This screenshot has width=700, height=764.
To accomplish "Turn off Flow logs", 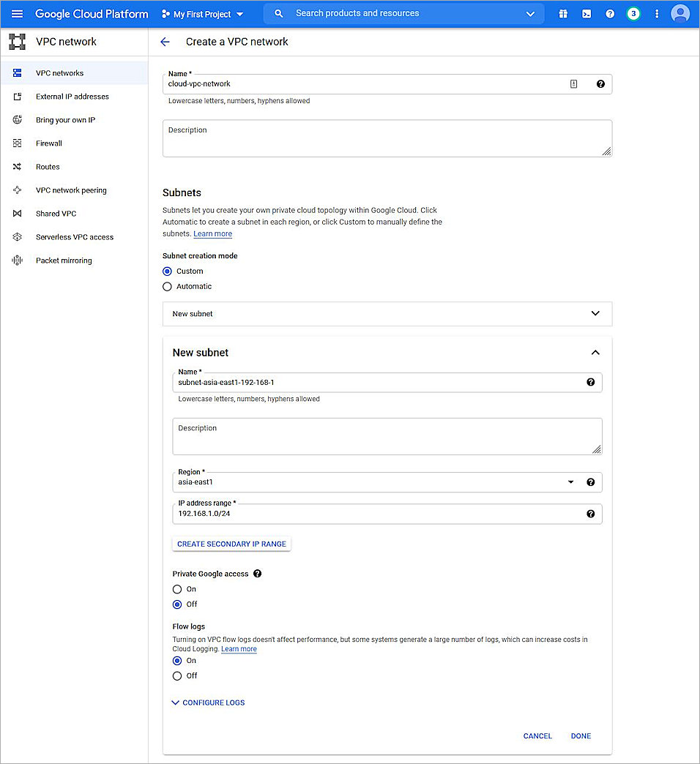I will click(178, 675).
